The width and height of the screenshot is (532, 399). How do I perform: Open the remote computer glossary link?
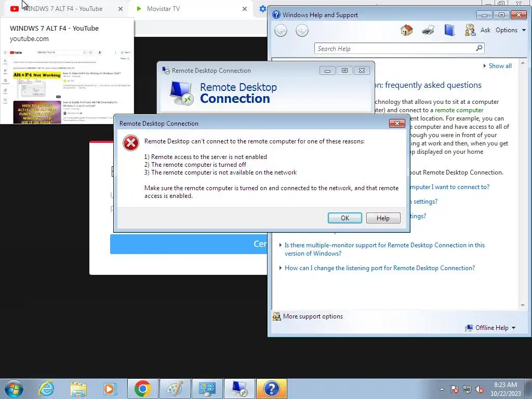pyautogui.click(x=459, y=110)
